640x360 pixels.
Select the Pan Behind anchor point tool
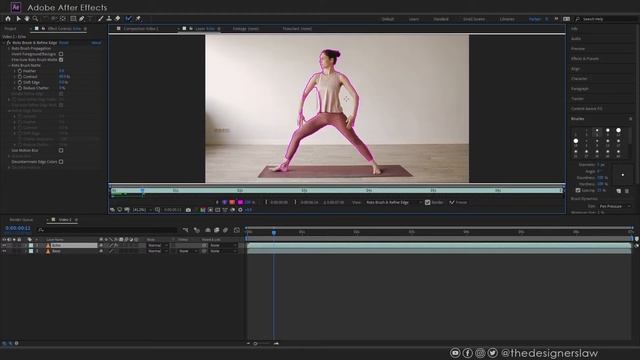62,19
